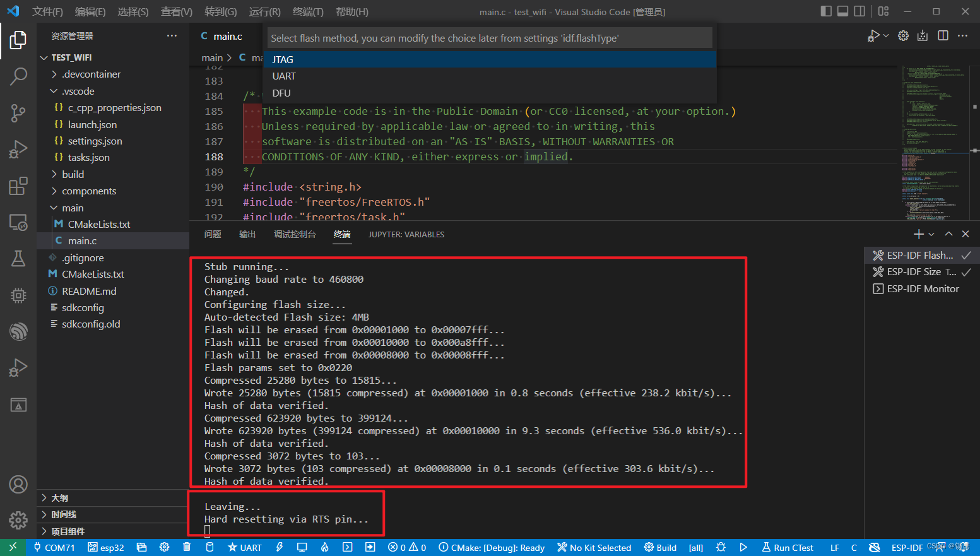980x556 pixels.
Task: Change LF line ending setting
Action: pyautogui.click(x=834, y=547)
